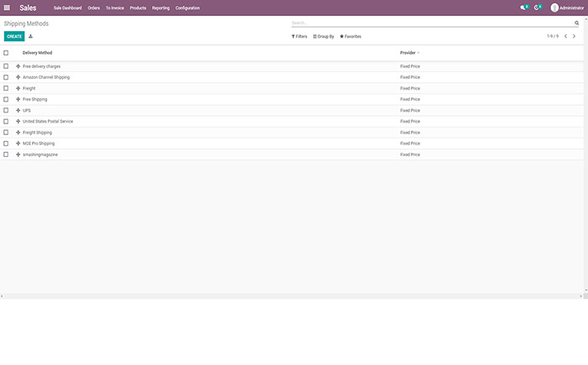Open the Reporting menu
588x365 pixels.
click(x=160, y=8)
